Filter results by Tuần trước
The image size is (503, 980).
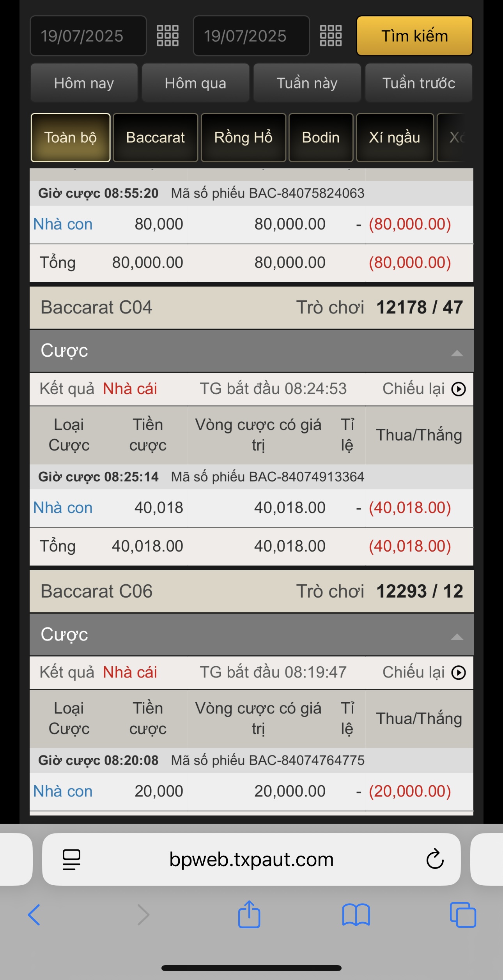tap(419, 83)
